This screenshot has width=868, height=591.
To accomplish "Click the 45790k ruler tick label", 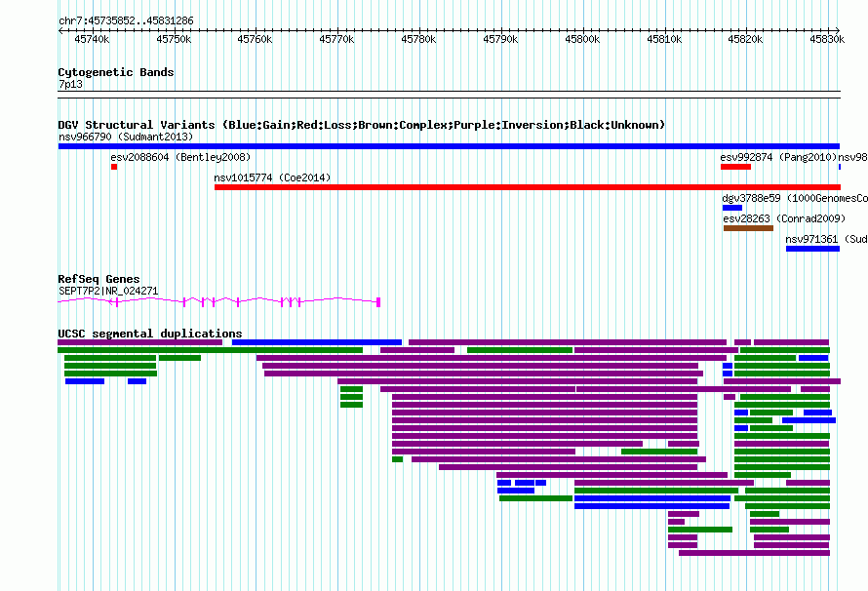I will (500, 39).
